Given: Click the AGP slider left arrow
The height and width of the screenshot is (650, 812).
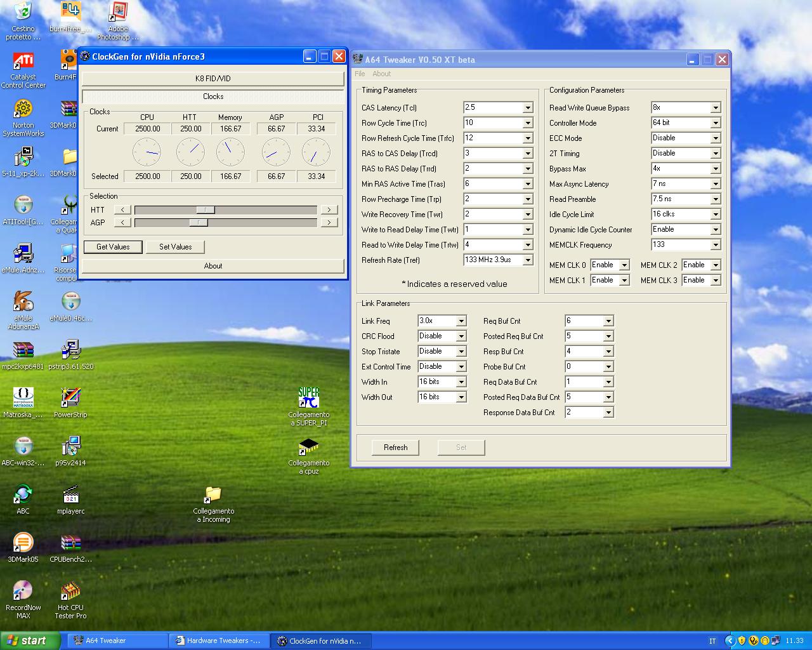Looking at the screenshot, I should point(123,222).
